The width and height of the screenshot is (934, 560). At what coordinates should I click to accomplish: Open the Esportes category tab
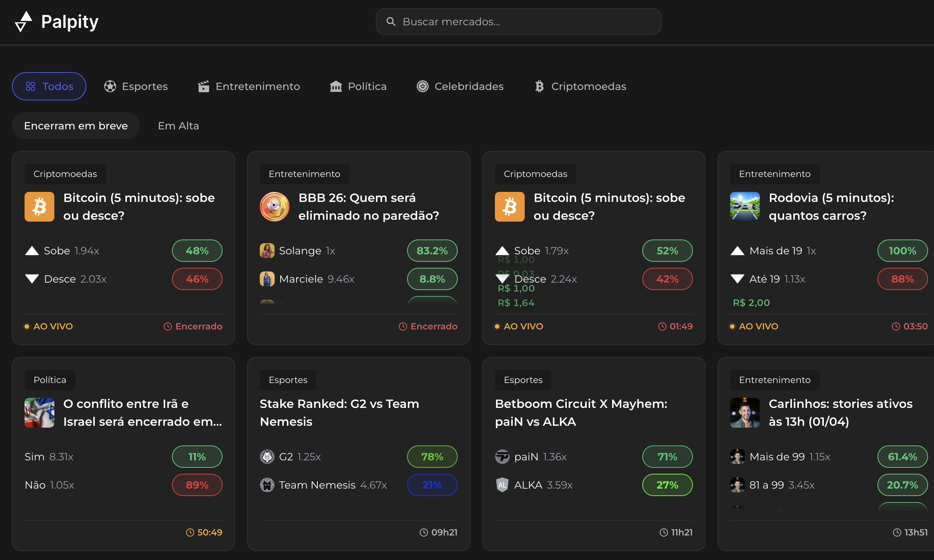(136, 86)
